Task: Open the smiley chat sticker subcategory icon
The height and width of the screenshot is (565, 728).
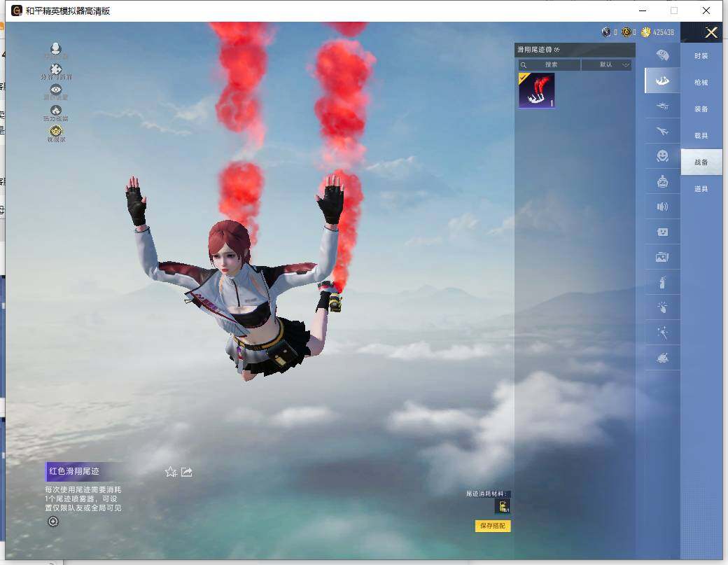Action: [662, 232]
